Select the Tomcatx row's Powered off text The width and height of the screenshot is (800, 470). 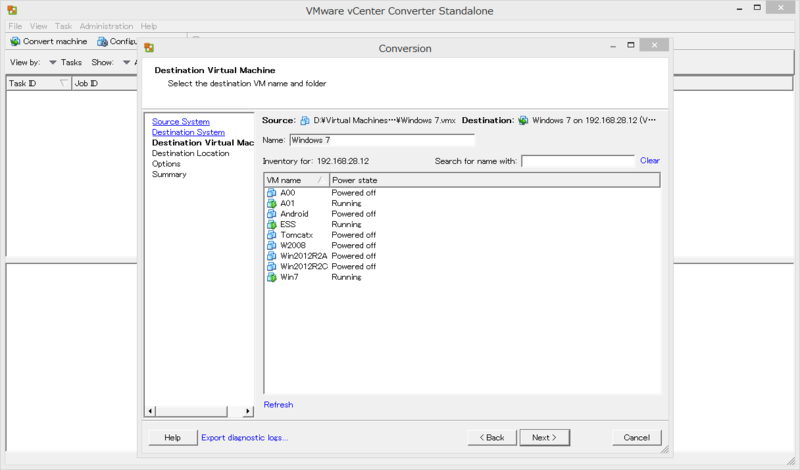(354, 235)
